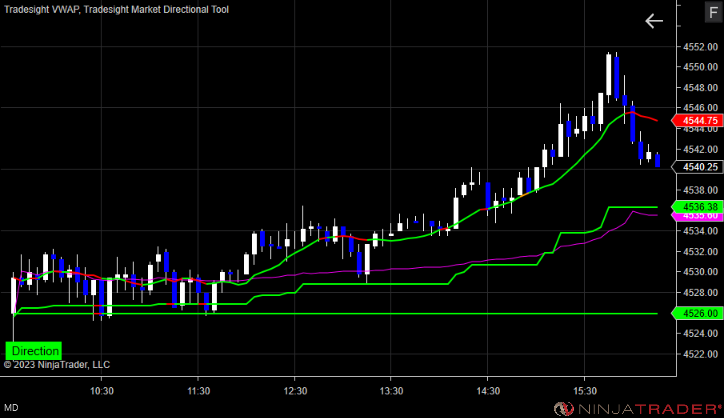Click the magenta 4535.60 price marker

[698, 217]
